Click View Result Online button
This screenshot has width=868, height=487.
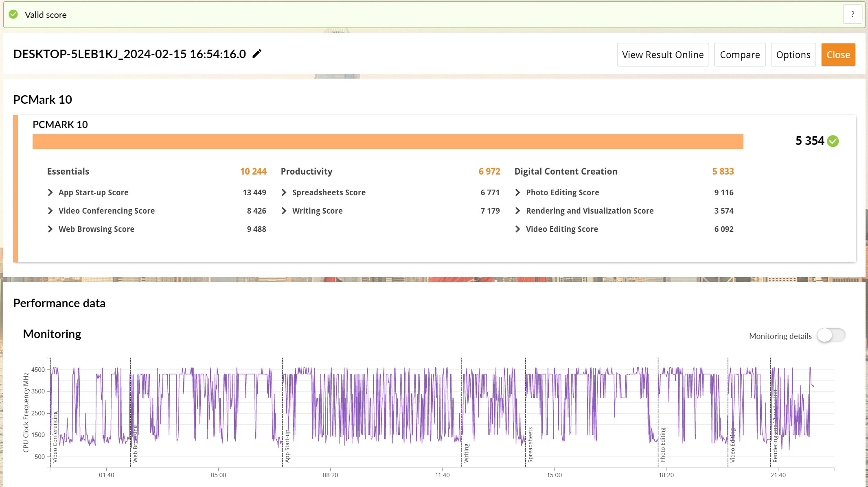(662, 55)
